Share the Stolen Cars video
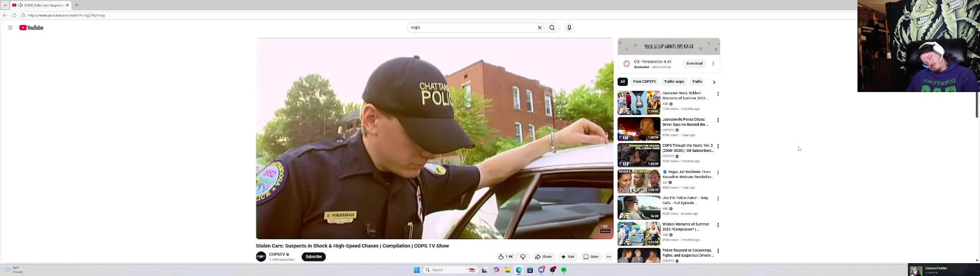This screenshot has width=980, height=276. tap(544, 257)
